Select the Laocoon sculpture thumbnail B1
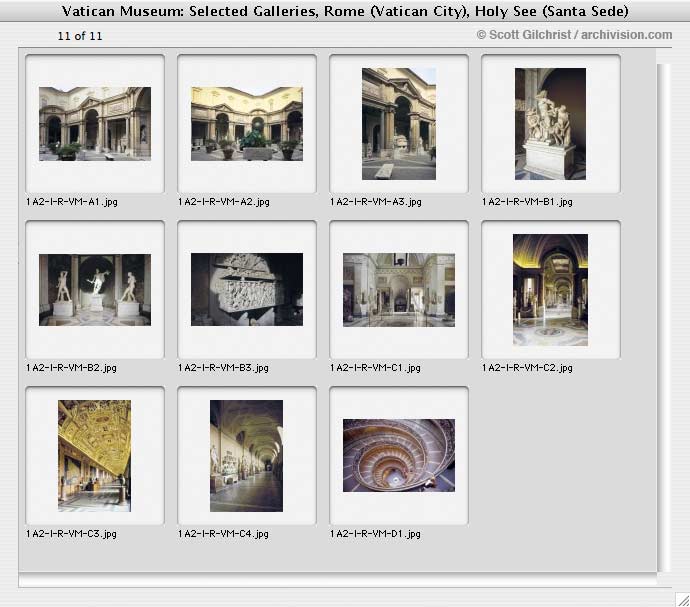The image size is (690, 607). [x=551, y=124]
